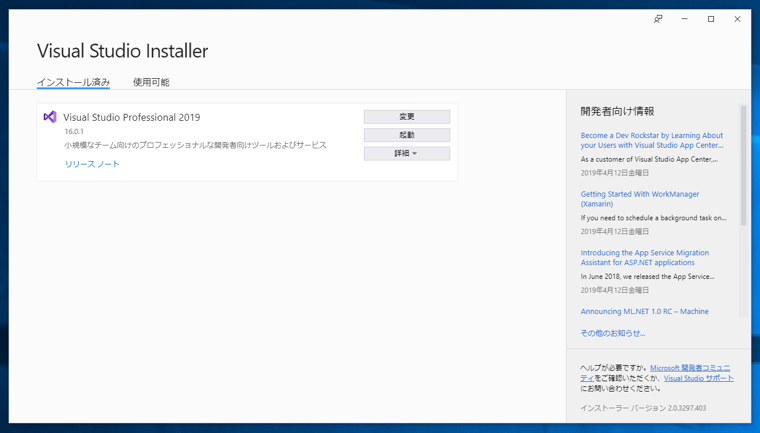Click 'In June 2018, we released' text
Image resolution: width=760 pixels, height=433 pixels.
click(648, 276)
